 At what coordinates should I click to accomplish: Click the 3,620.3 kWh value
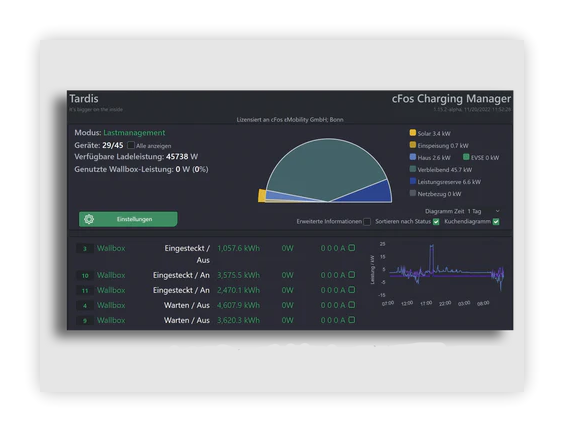click(238, 320)
